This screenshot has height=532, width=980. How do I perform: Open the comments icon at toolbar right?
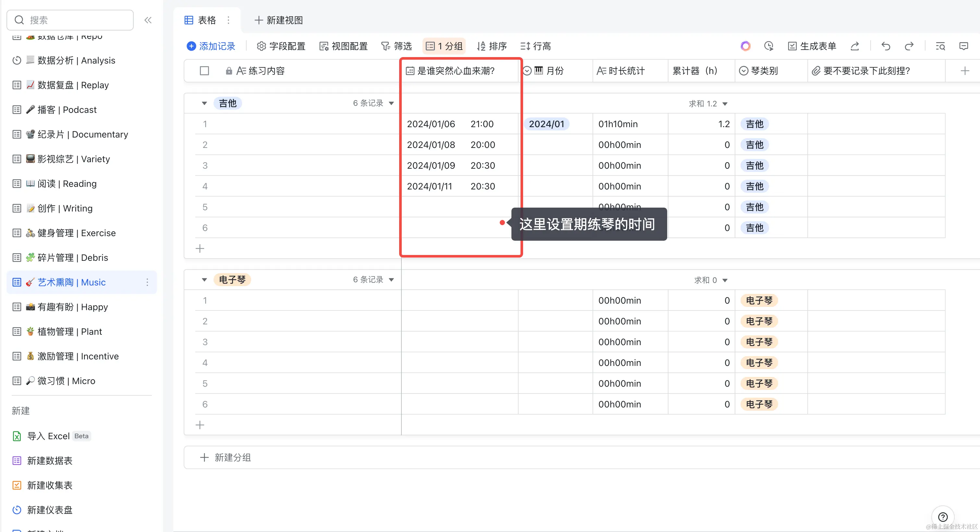[x=964, y=46]
